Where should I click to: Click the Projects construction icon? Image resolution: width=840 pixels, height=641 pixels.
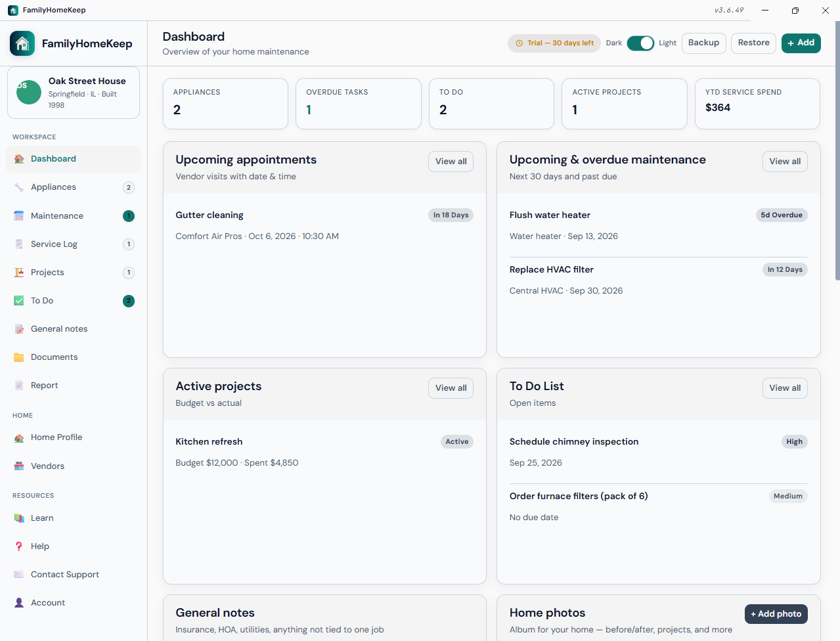click(19, 273)
